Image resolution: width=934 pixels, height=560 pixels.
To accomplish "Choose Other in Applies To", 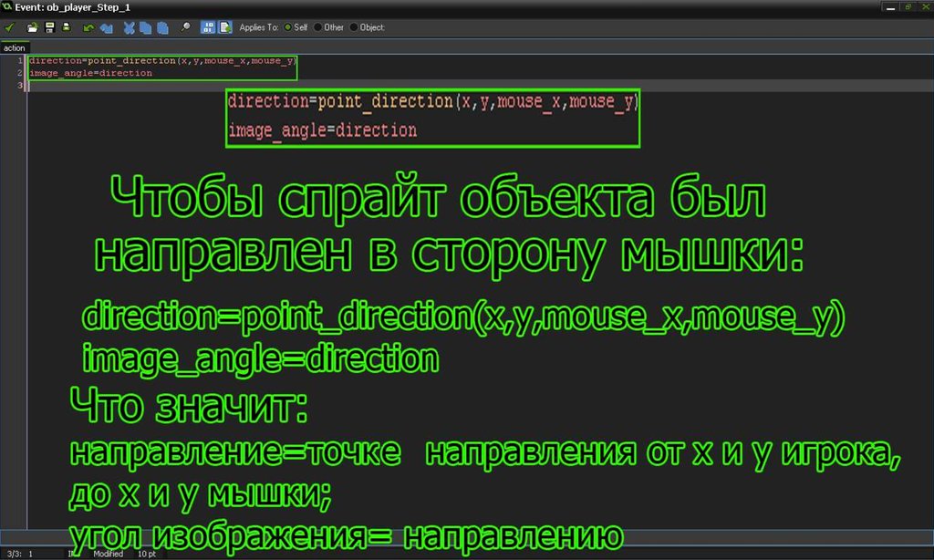I will pos(318,27).
